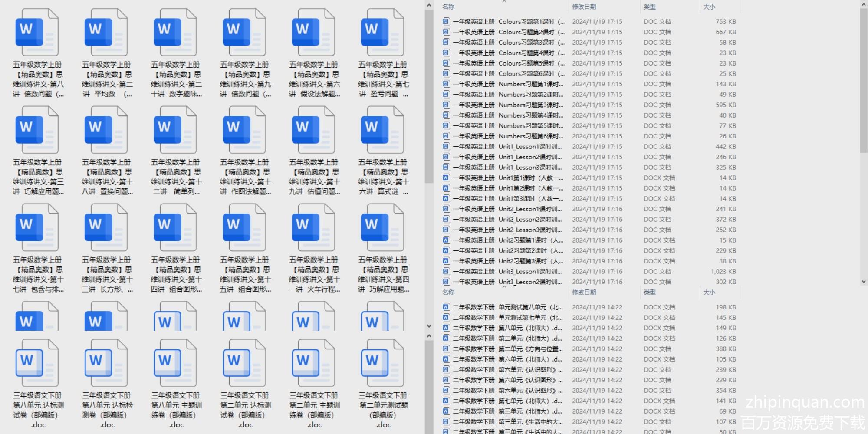Select the Unit3_Lesson1课时训练 1,023 KB file
Image resolution: width=868 pixels, height=434 pixels.
[508, 272]
